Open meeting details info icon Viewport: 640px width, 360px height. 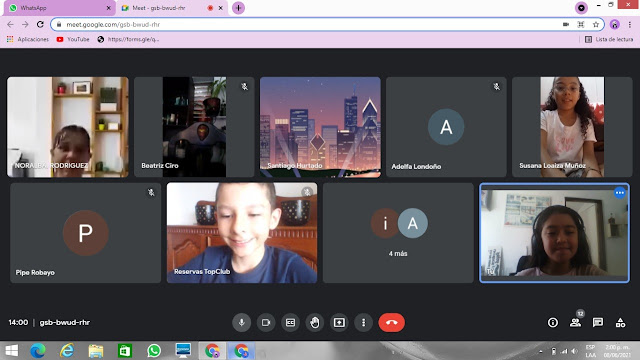(553, 322)
